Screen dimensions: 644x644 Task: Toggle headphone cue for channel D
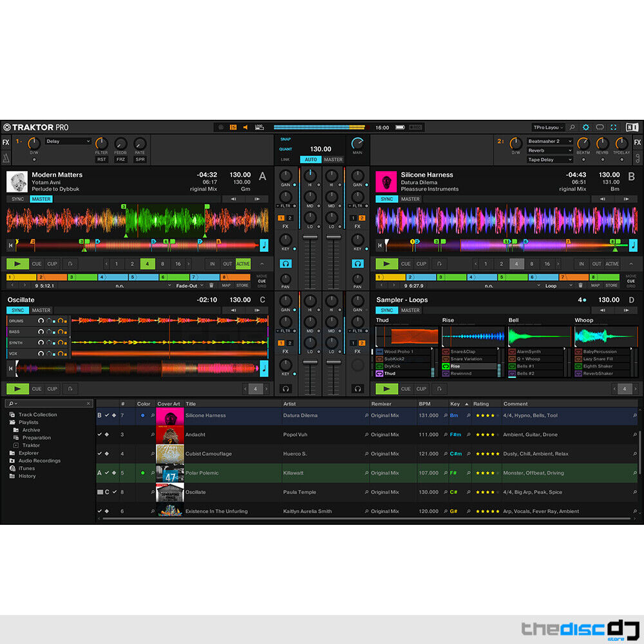coord(357,388)
